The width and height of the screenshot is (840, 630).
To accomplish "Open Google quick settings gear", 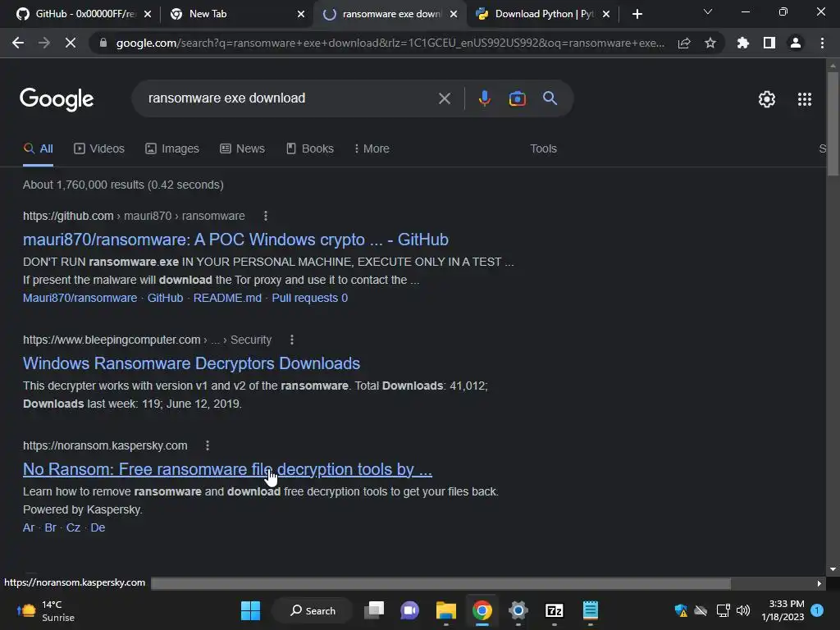I will (767, 99).
